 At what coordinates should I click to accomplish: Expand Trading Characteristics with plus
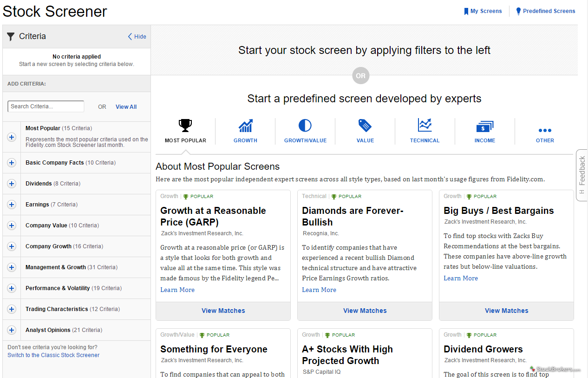[12, 309]
